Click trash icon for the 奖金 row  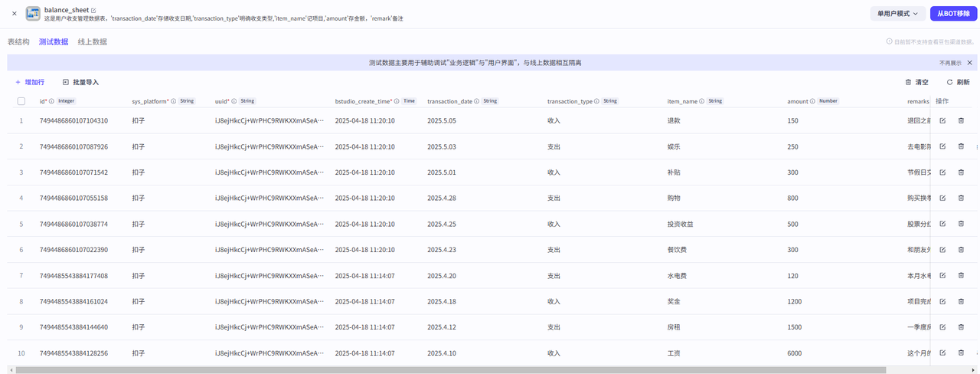tap(961, 301)
